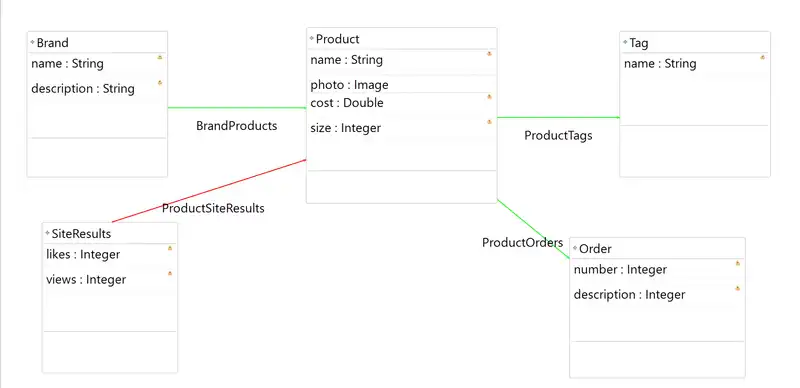This screenshot has width=800, height=388.
Task: Click the marker icon on SiteResults likes row
Action: 170,248
